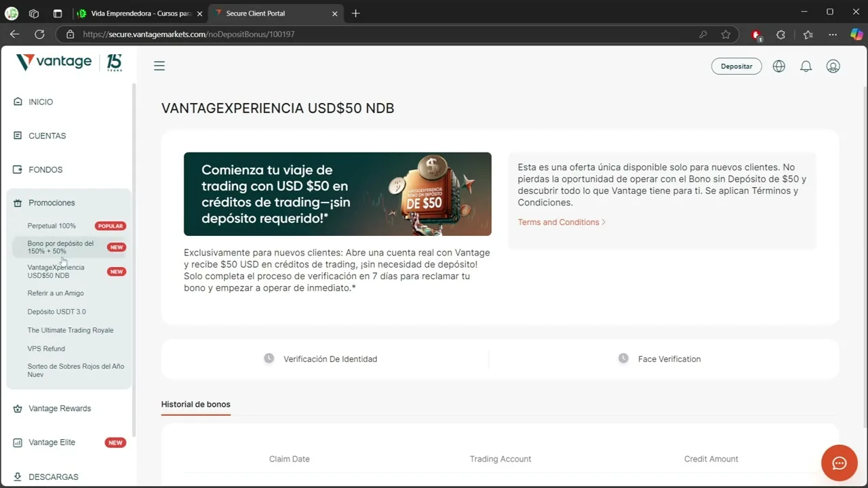Click the Promociones gift icon

(x=18, y=203)
